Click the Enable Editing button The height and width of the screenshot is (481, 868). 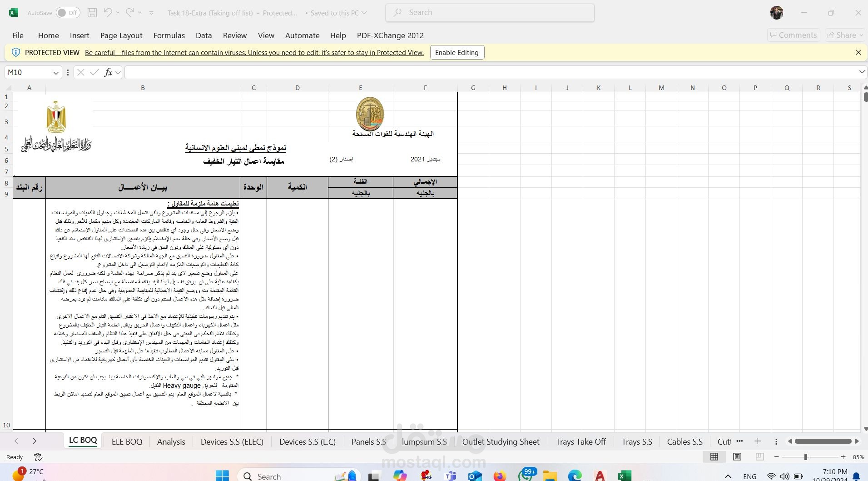[456, 53]
